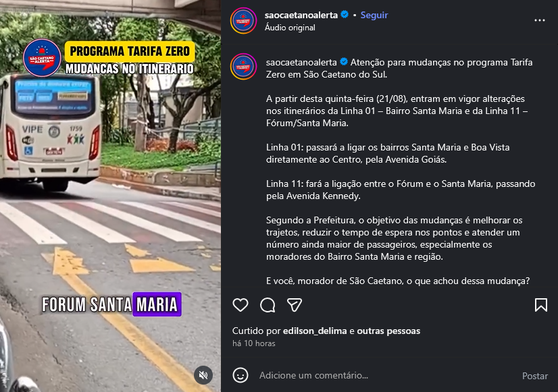Unmute the video with speaker icon

[203, 375]
